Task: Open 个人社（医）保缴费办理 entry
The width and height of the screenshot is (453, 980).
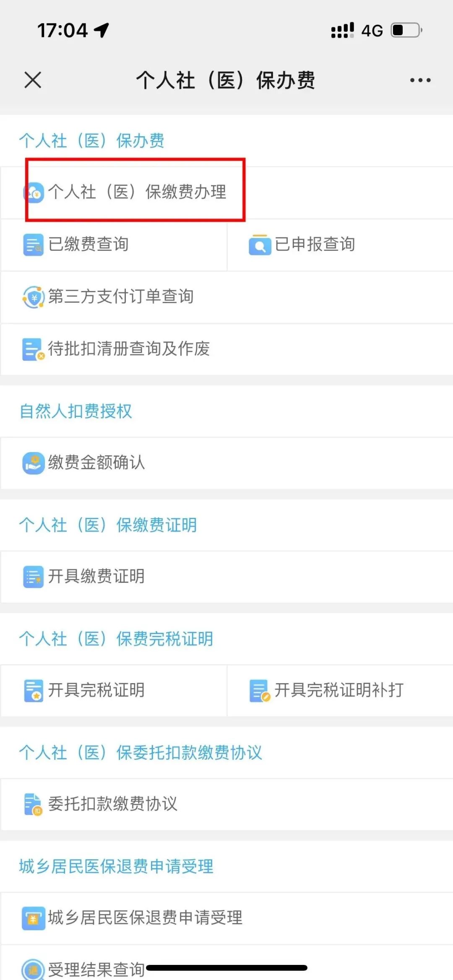Action: coord(137,192)
